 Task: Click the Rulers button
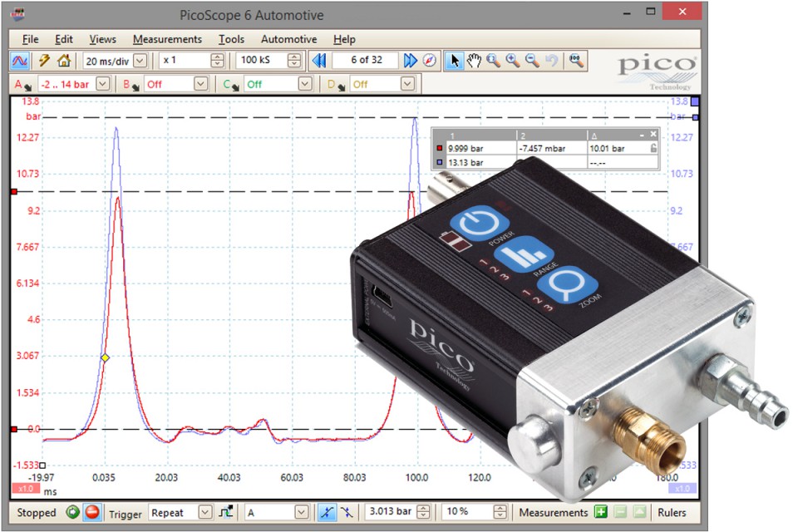click(673, 512)
